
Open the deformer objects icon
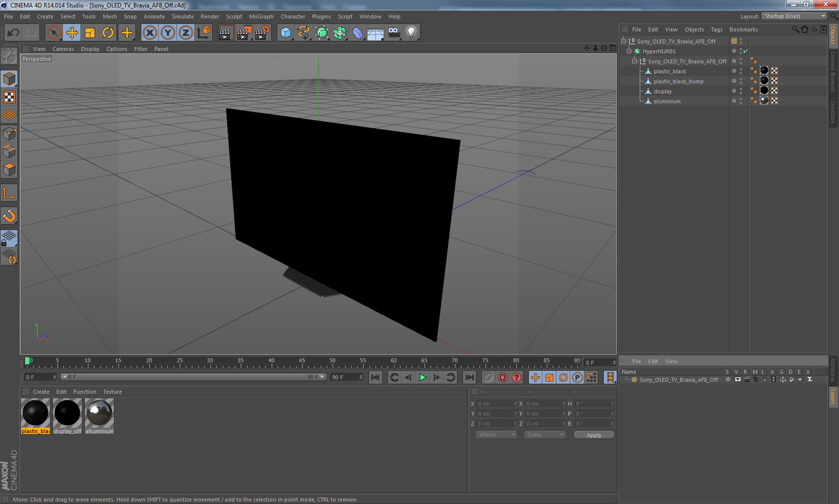tap(358, 33)
